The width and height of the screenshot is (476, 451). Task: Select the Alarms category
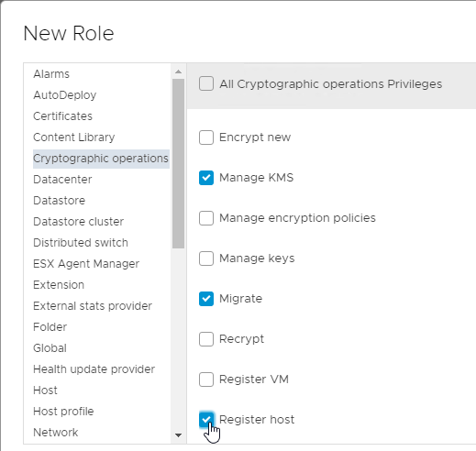point(51,74)
